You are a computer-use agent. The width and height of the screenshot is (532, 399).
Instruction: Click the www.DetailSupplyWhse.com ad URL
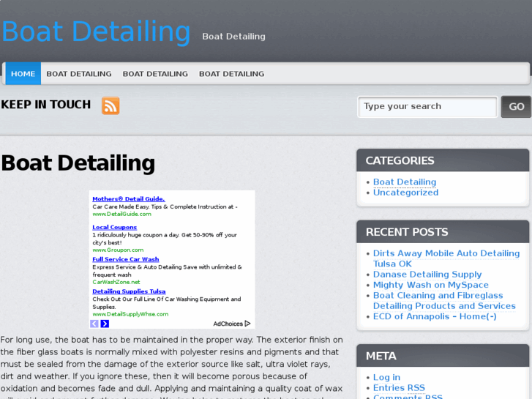130,314
